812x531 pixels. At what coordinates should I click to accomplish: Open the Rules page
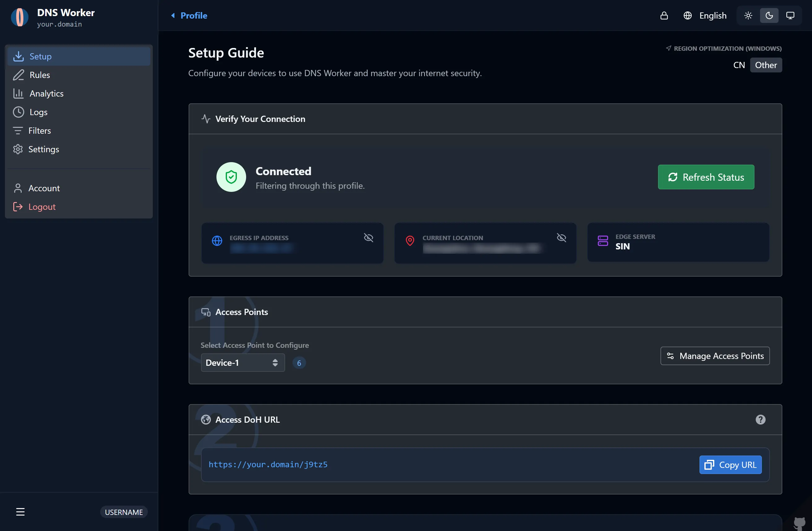point(79,75)
